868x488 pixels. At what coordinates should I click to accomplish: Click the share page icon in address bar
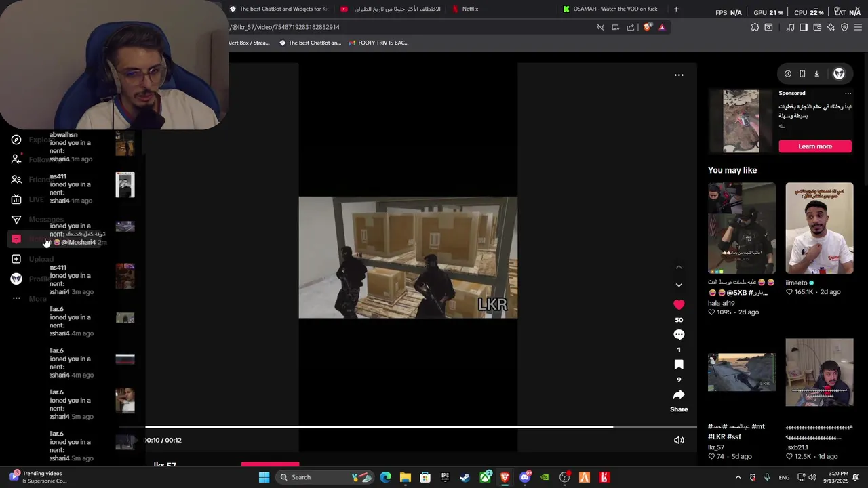pyautogui.click(x=631, y=27)
